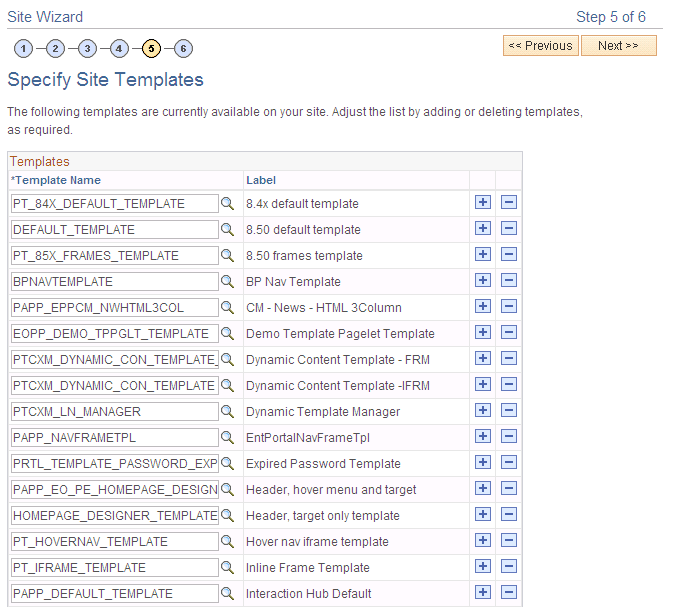Image resolution: width=676 pixels, height=607 pixels.
Task: Open lookup for PAPP_EPPCM_NWHTML3COL field
Action: [x=227, y=307]
